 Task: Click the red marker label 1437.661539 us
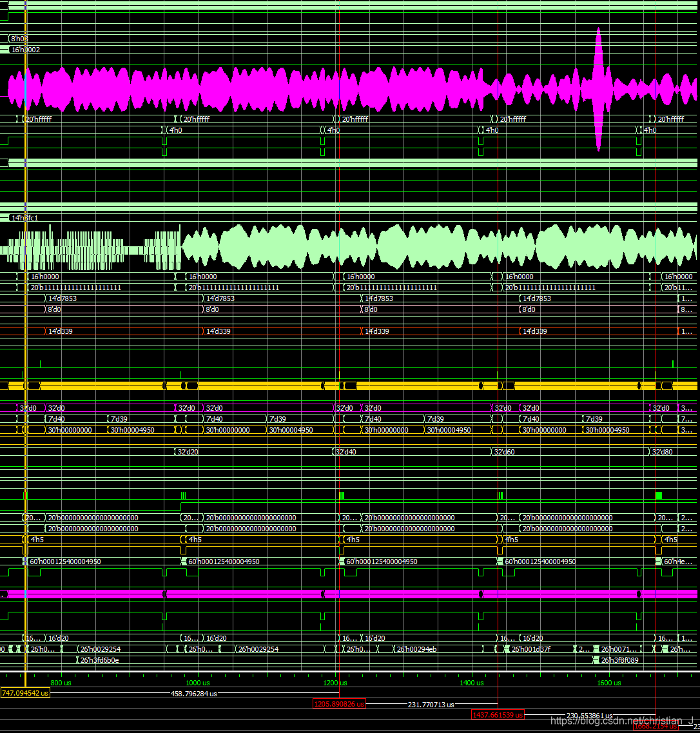point(498,715)
